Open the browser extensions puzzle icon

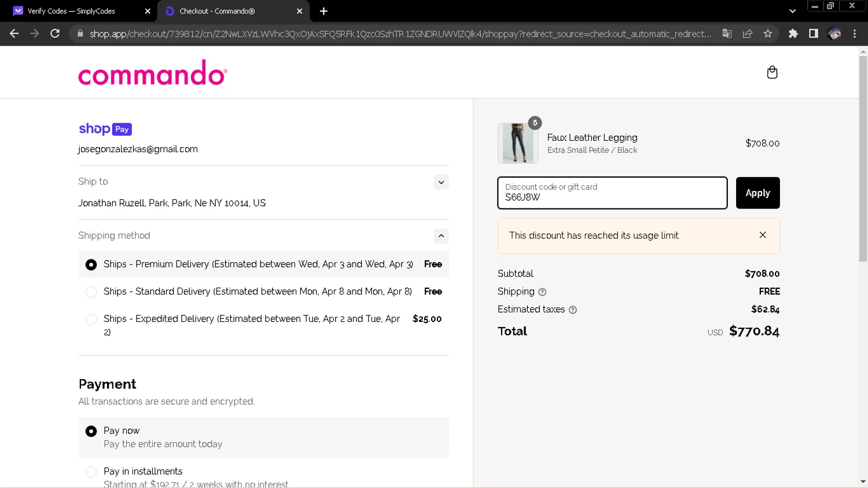[x=793, y=34]
